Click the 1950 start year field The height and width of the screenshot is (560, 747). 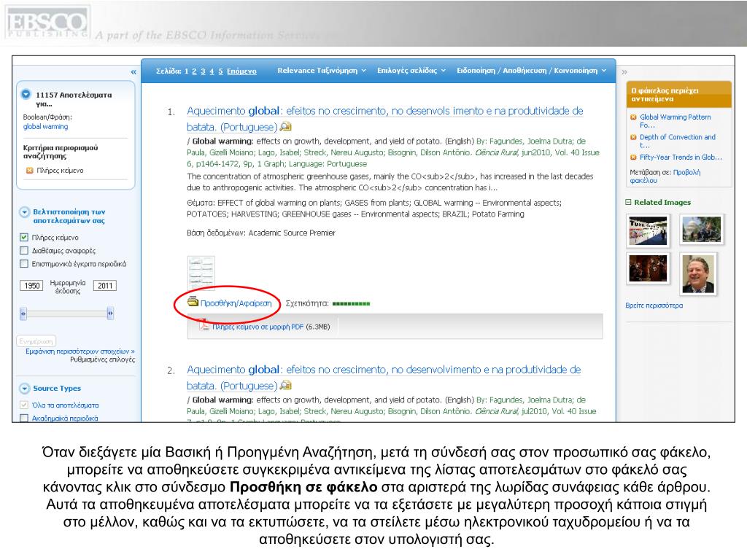(x=31, y=286)
